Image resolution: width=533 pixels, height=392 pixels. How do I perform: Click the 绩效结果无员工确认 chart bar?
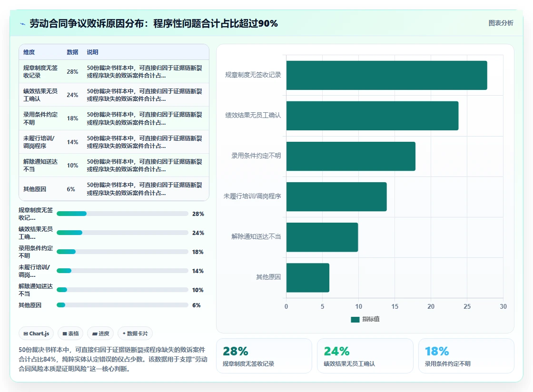tap(372, 116)
